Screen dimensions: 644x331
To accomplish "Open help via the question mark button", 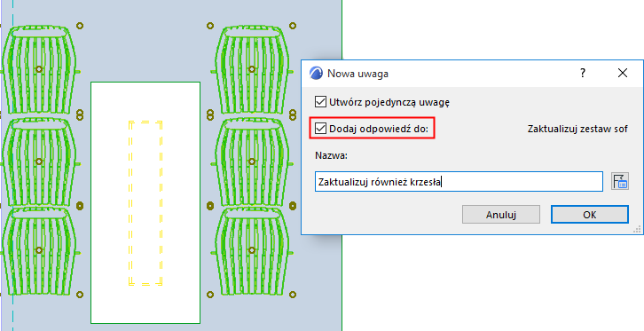I will click(x=583, y=74).
